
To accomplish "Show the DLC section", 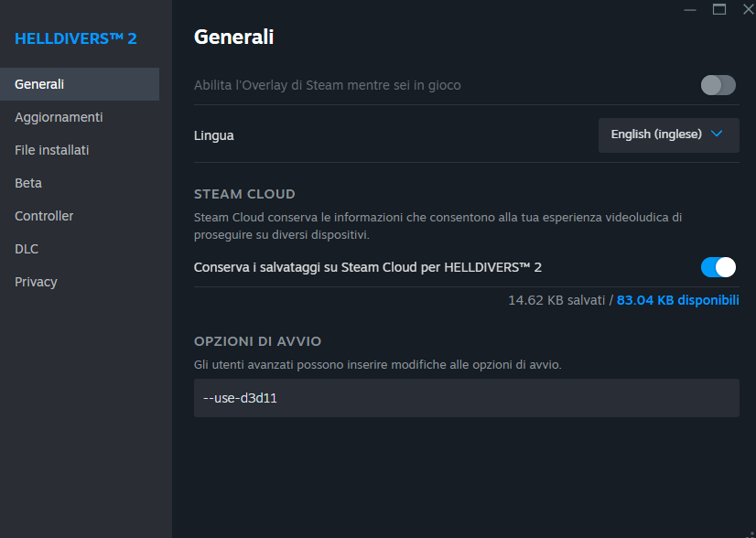I will click(x=27, y=249).
